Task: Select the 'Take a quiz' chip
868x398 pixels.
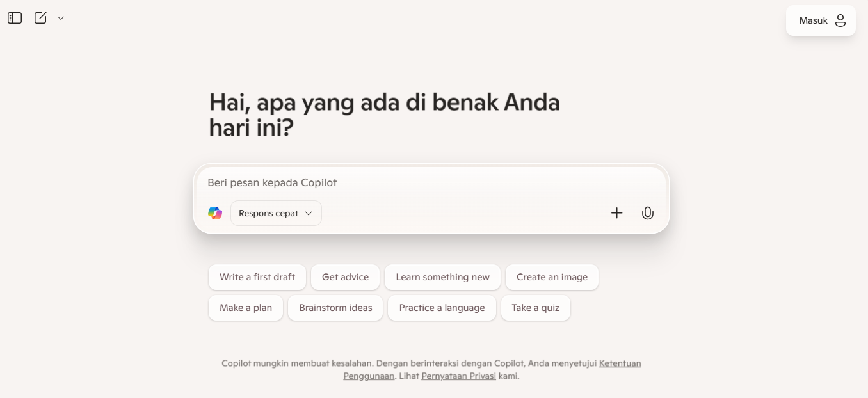Action: [536, 308]
